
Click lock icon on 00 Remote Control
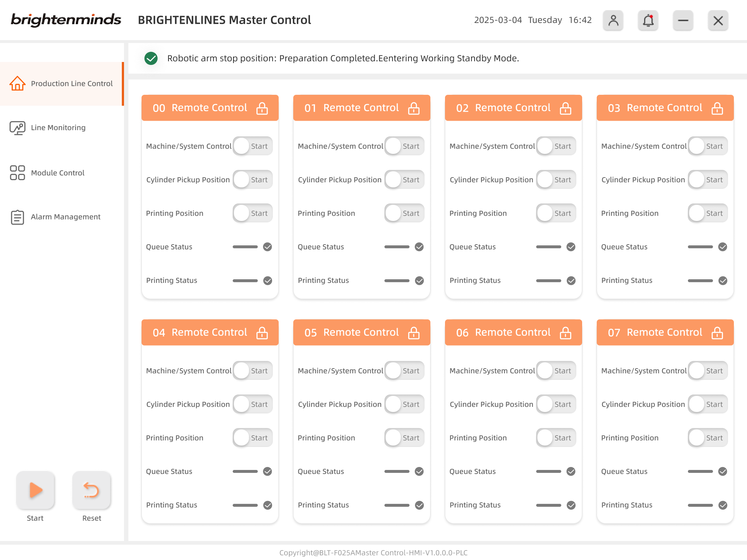(262, 108)
